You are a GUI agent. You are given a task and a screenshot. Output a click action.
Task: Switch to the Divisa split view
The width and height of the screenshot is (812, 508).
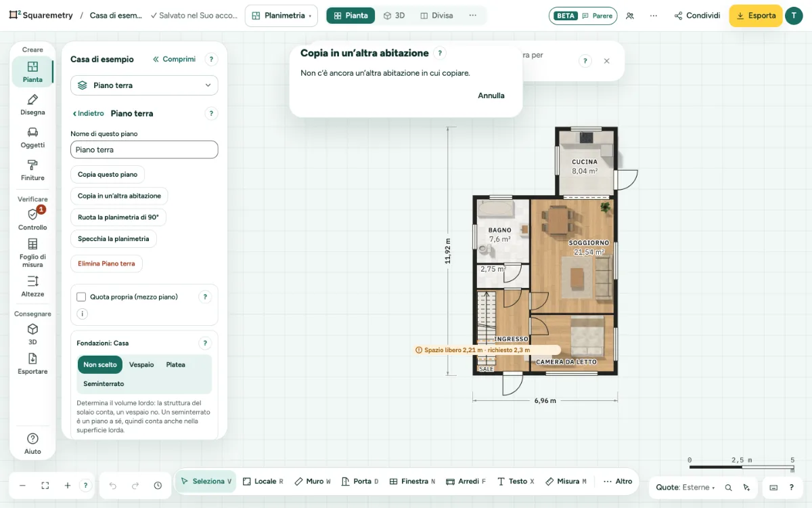[x=436, y=16]
